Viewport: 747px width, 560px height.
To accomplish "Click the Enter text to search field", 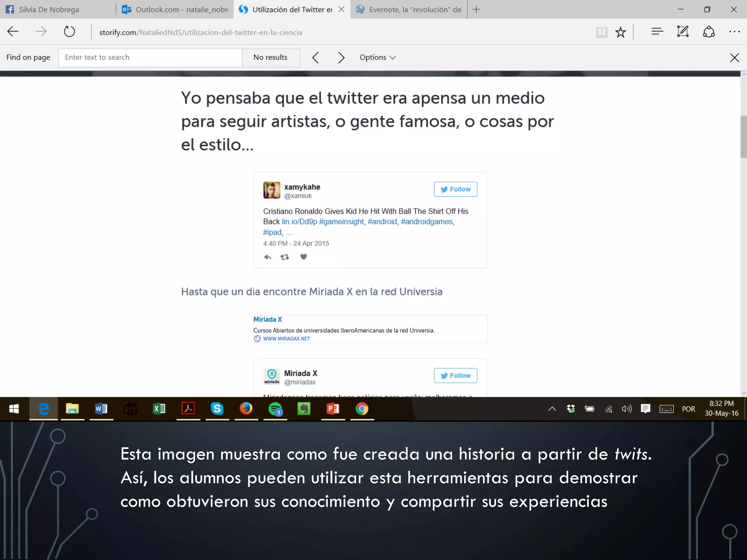I will pyautogui.click(x=150, y=58).
